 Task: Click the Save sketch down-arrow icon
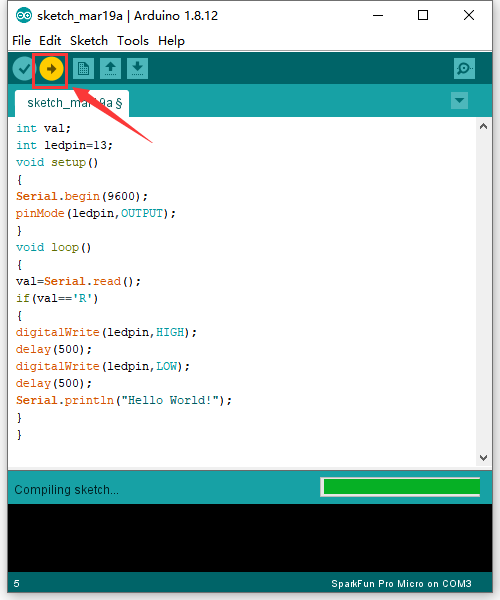(137, 68)
